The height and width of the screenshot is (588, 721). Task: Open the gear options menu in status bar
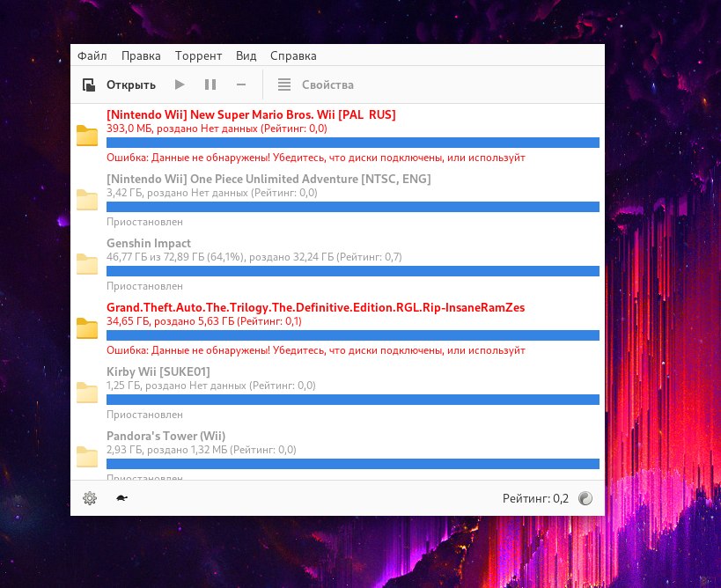coord(90,498)
